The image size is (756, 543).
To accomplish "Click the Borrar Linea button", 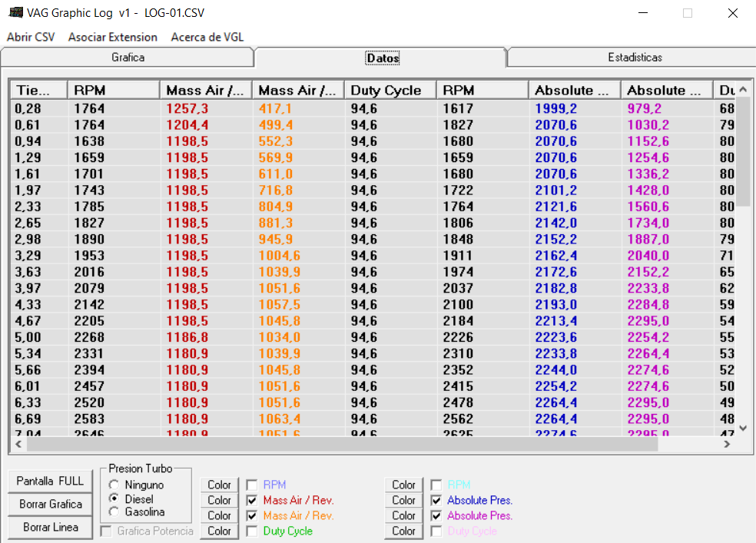I will tap(50, 527).
